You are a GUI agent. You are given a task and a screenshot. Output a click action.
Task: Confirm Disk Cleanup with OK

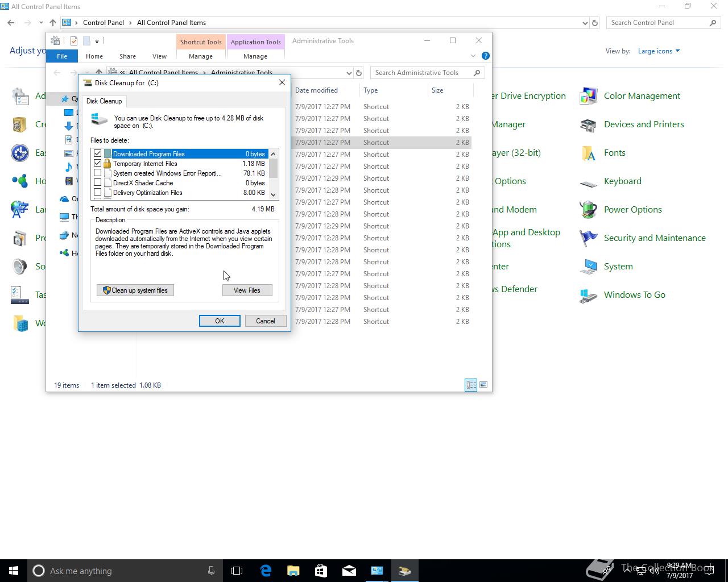click(x=220, y=321)
